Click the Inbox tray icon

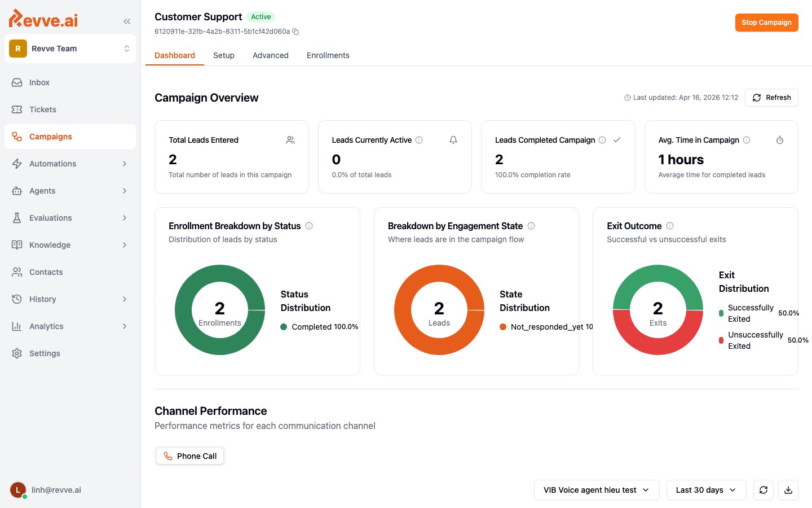point(17,82)
